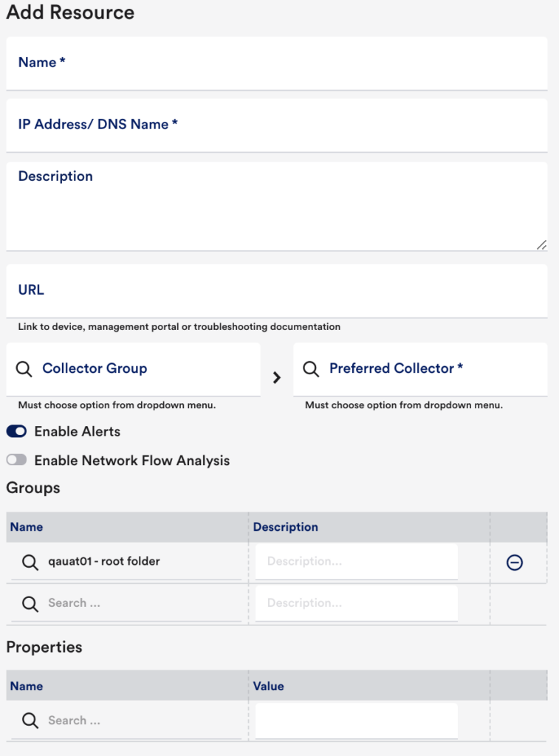Click the Preferred Collector search magnifier icon
The height and width of the screenshot is (756, 559).
[x=311, y=369]
